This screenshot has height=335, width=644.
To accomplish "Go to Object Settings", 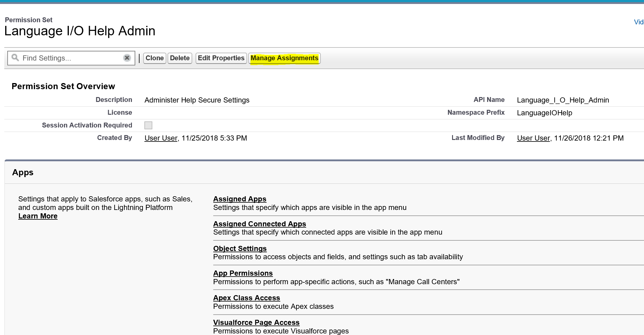I will (240, 249).
